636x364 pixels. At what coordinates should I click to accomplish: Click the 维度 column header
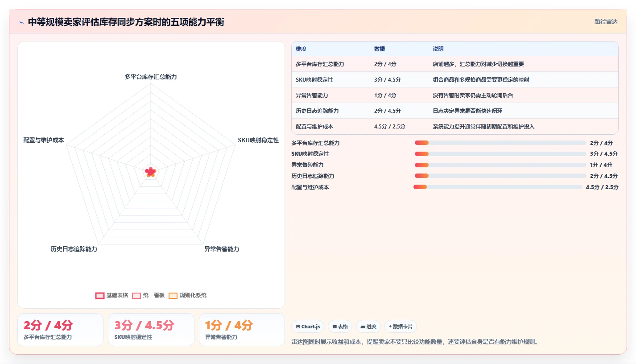click(301, 49)
